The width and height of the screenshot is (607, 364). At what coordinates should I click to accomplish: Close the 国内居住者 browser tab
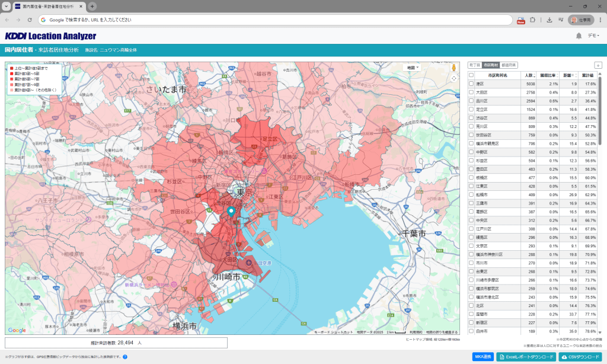pyautogui.click(x=81, y=6)
